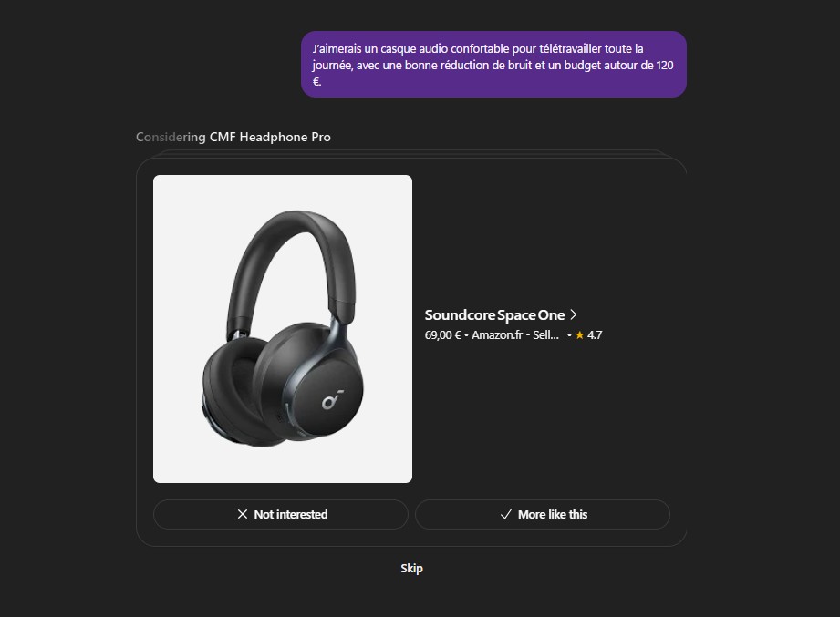Click the Soundcore logo on the earcup

[x=332, y=399]
